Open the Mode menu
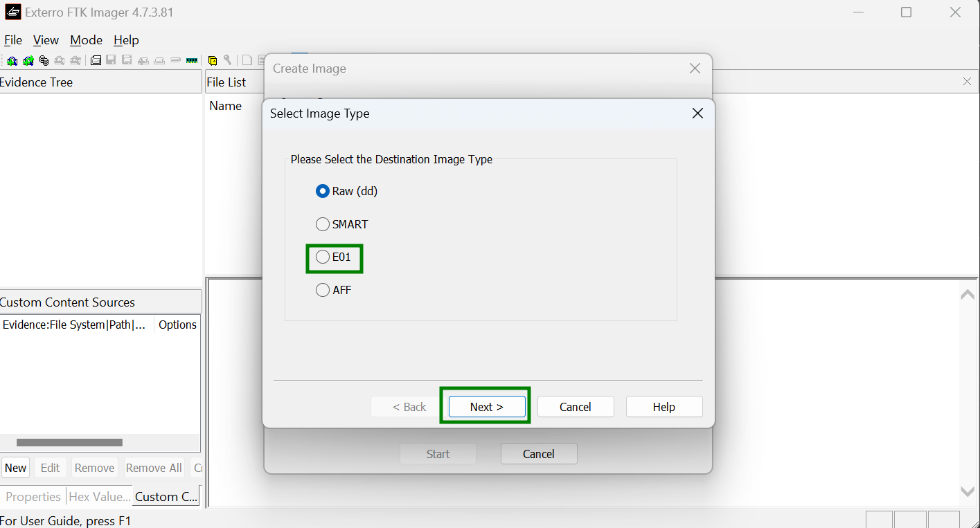 [86, 40]
